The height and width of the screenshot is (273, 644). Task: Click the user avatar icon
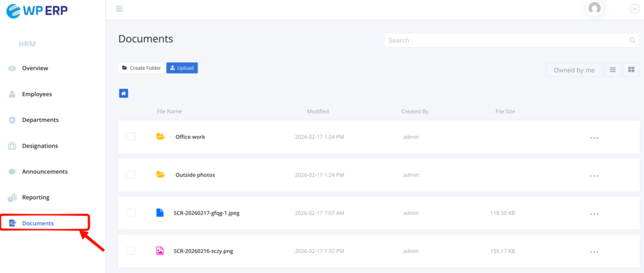coord(594,8)
